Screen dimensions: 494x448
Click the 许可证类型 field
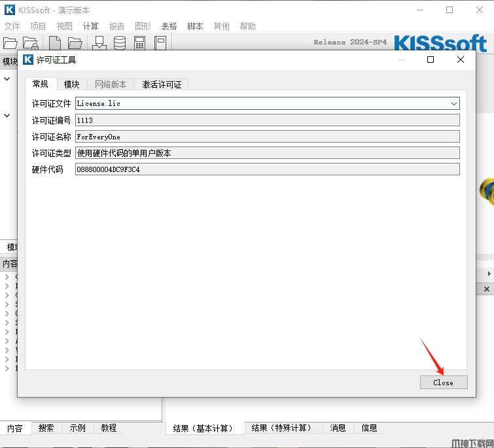(x=267, y=153)
